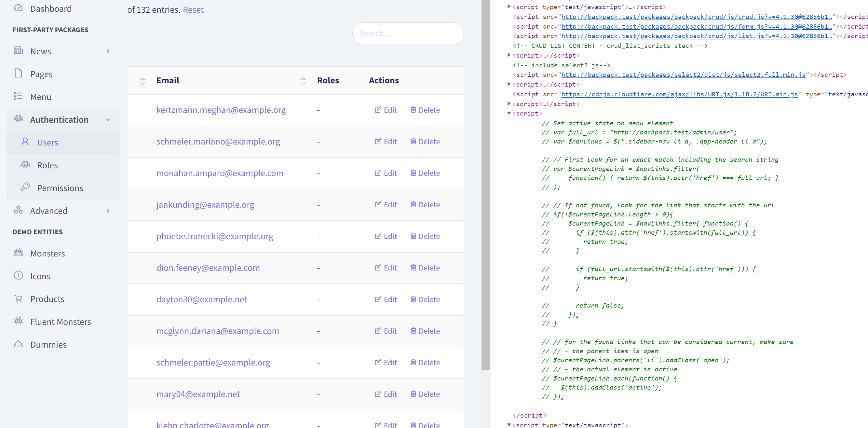Expand the Advanced section chevron

point(108,210)
